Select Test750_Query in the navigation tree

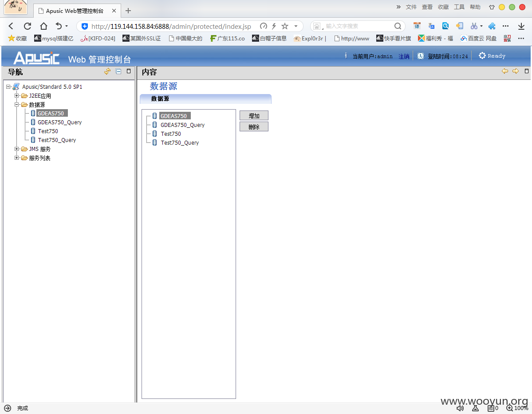coord(57,140)
